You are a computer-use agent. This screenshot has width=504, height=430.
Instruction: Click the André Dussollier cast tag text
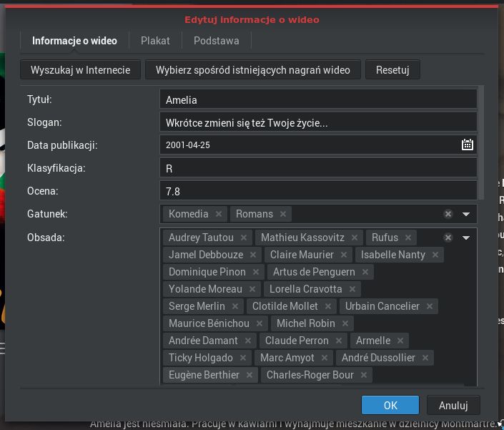click(x=378, y=358)
